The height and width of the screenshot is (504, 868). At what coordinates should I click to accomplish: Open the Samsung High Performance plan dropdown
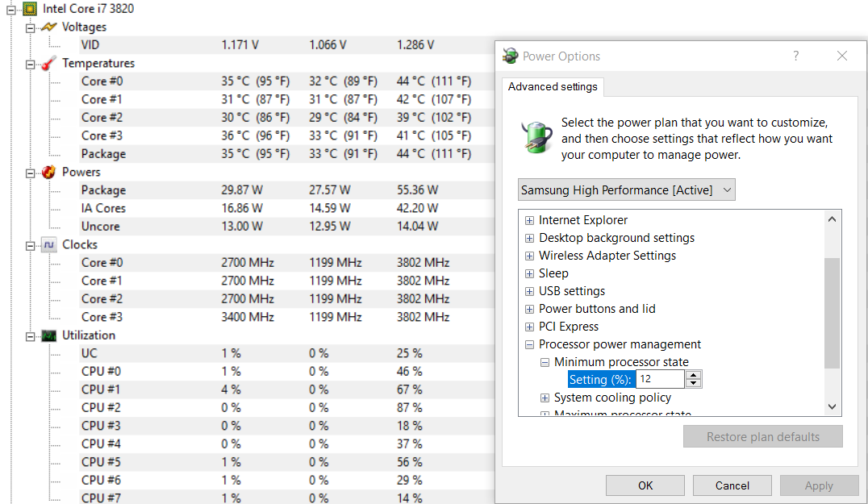point(626,190)
